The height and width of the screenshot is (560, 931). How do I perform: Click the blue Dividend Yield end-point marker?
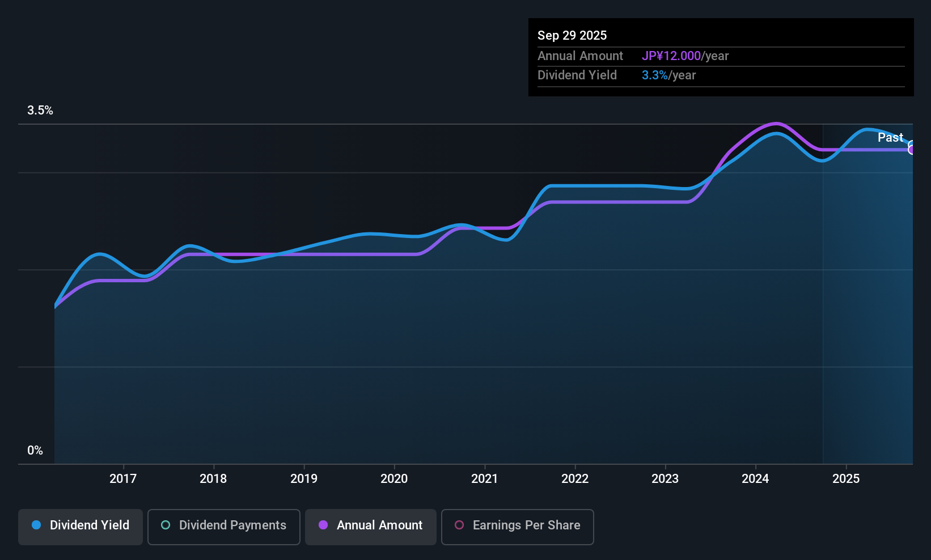pos(911,144)
